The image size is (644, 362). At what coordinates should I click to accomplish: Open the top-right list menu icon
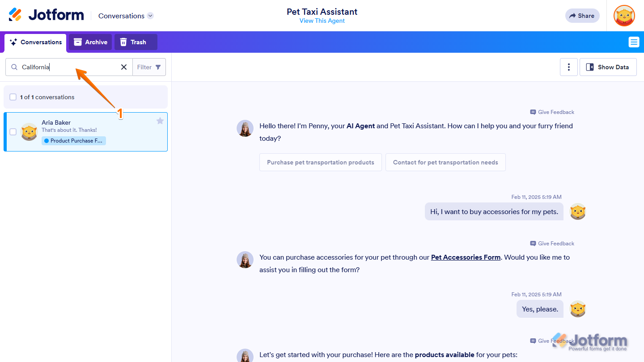(x=634, y=42)
